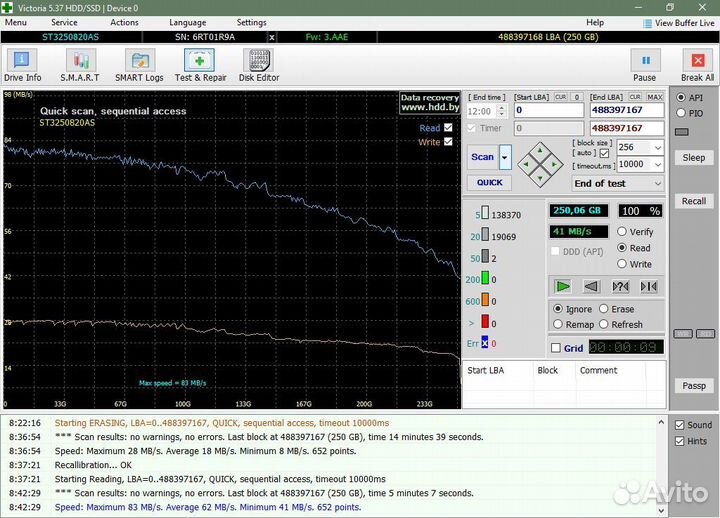Image resolution: width=720 pixels, height=518 pixels.
Task: Expand the block size dropdown showing 256
Action: 657,147
